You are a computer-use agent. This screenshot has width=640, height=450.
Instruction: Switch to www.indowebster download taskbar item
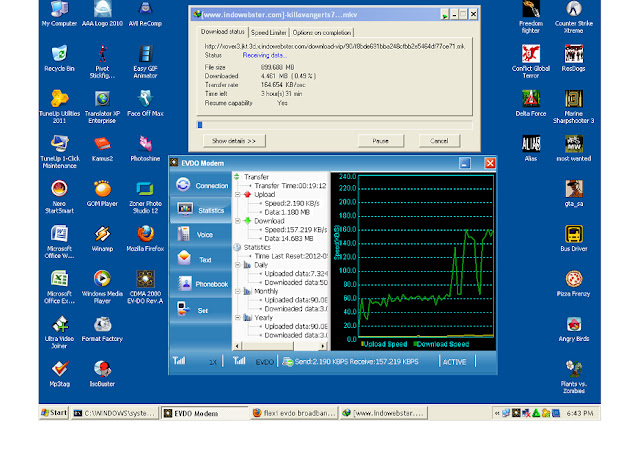coord(384,413)
